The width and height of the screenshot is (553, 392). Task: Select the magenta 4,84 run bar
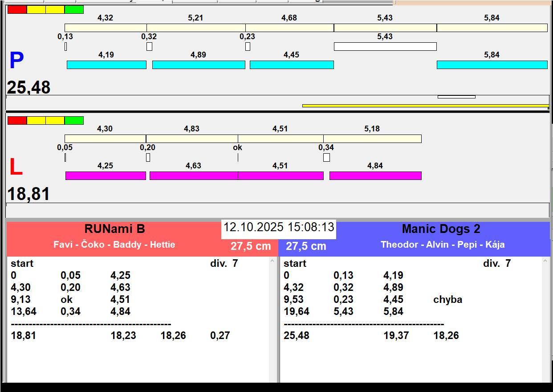pyautogui.click(x=375, y=176)
